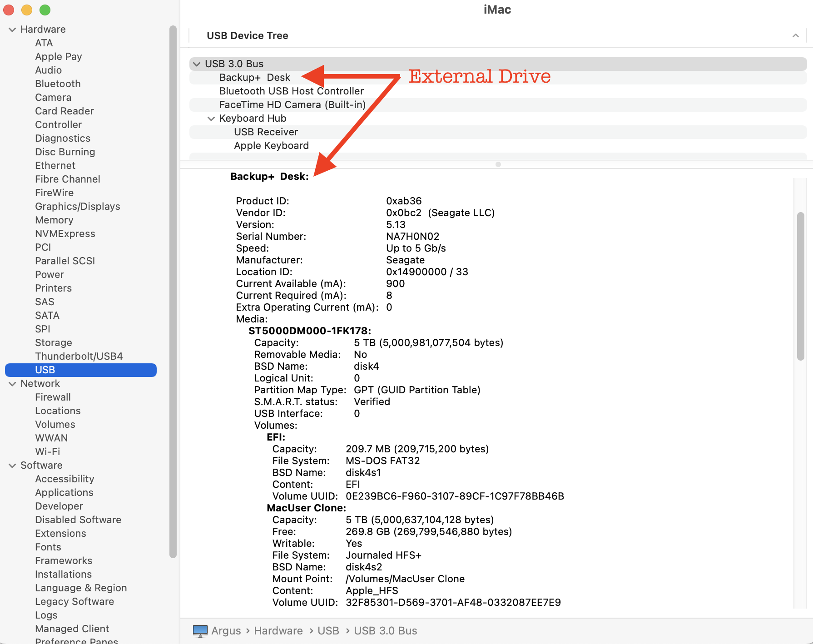Select Diagnostics in the sidebar
The width and height of the screenshot is (813, 644).
(x=63, y=139)
